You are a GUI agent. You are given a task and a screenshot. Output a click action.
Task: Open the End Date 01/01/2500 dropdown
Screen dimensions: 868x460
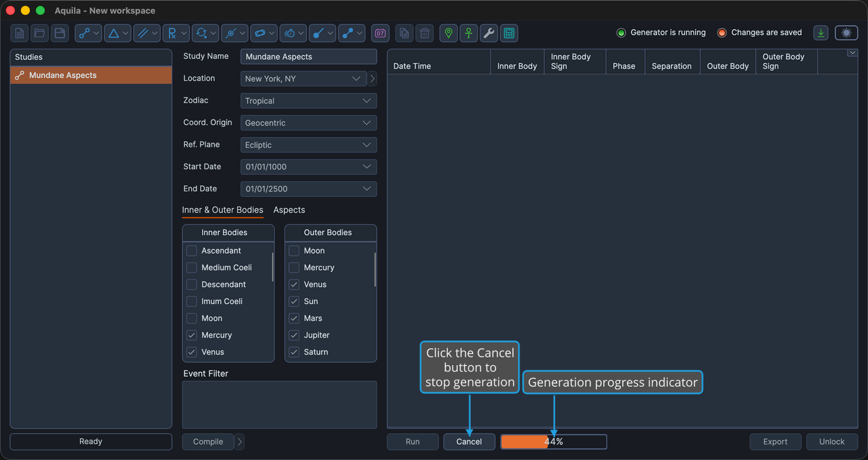[x=309, y=189]
